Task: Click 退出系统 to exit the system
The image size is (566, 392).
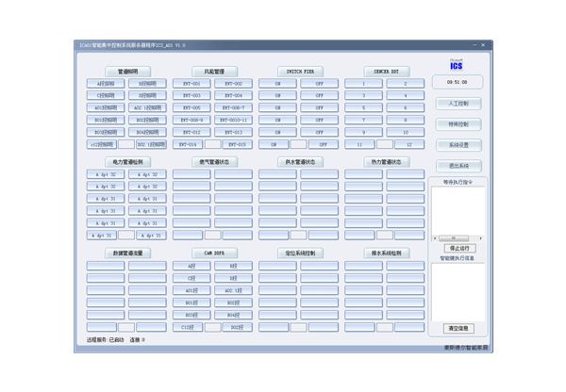Action: (458, 166)
